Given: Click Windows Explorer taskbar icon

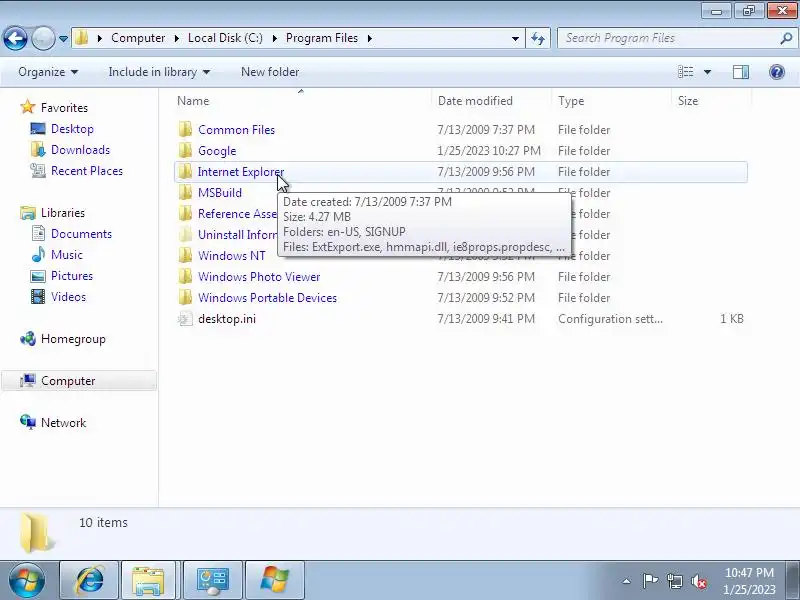Looking at the screenshot, I should 148,580.
